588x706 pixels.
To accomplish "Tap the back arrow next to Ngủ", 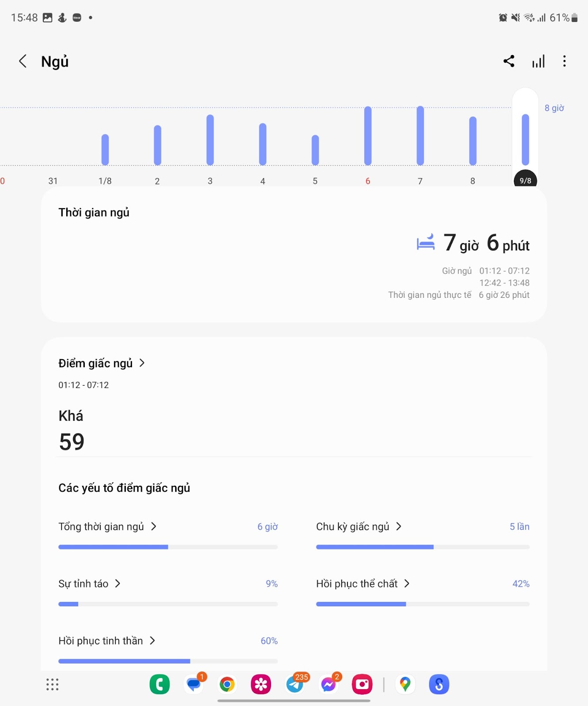I will pos(23,61).
